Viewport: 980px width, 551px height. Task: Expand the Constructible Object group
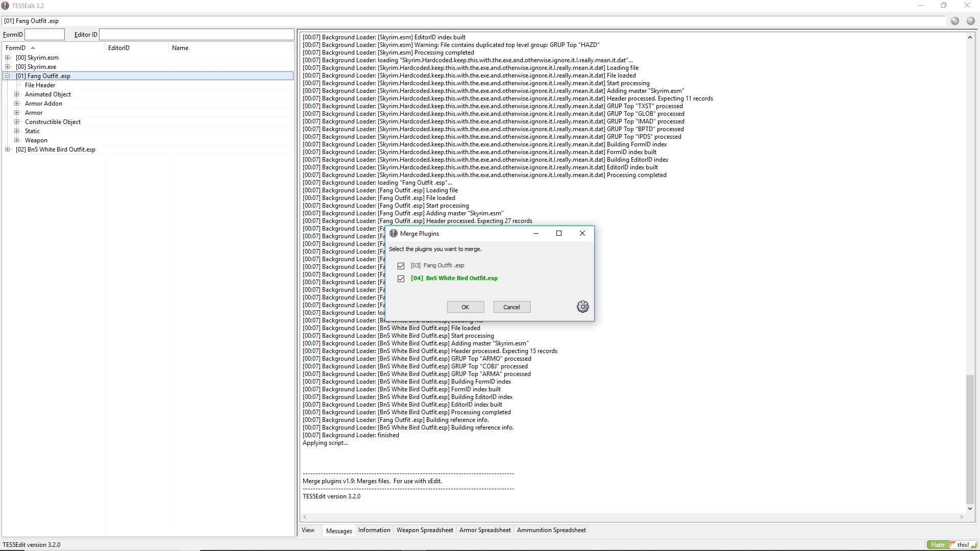click(x=17, y=122)
